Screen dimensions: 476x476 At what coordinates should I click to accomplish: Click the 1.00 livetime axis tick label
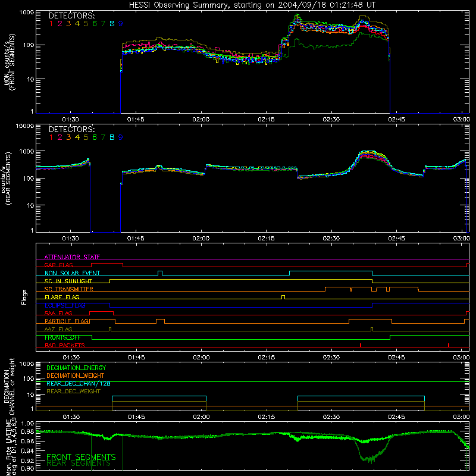[27, 423]
